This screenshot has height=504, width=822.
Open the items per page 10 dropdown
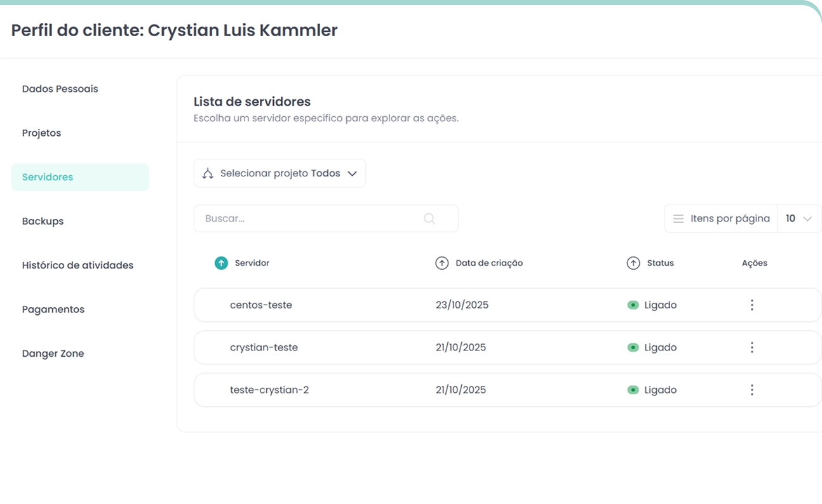[798, 218]
